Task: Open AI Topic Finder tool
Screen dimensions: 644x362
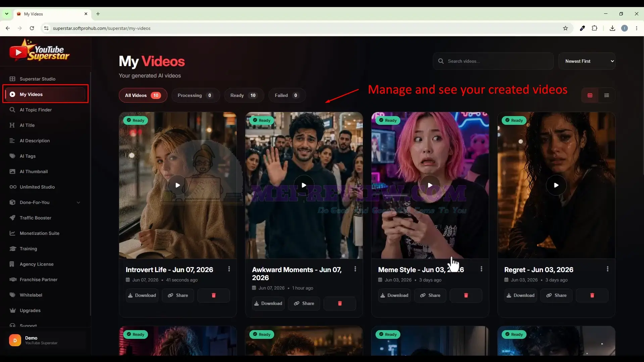Action: pyautogui.click(x=45, y=110)
